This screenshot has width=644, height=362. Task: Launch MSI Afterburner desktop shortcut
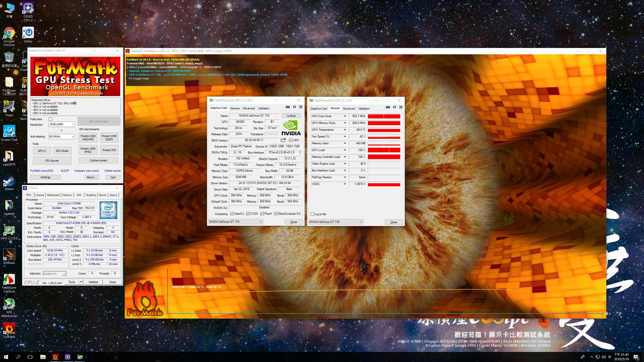(x=9, y=308)
